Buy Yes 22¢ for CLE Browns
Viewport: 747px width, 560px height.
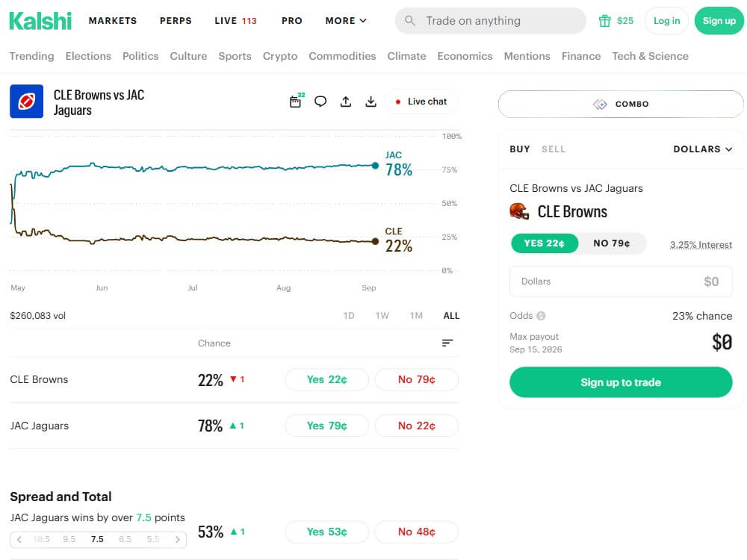click(327, 379)
